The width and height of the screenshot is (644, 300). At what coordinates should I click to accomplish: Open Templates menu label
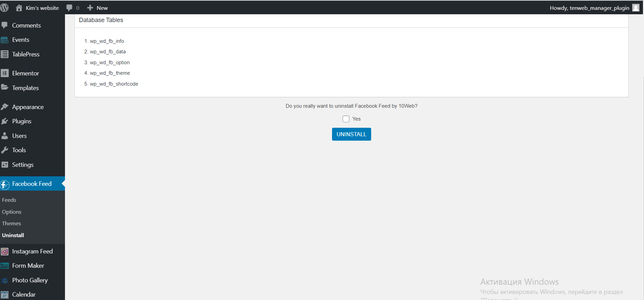tap(26, 88)
